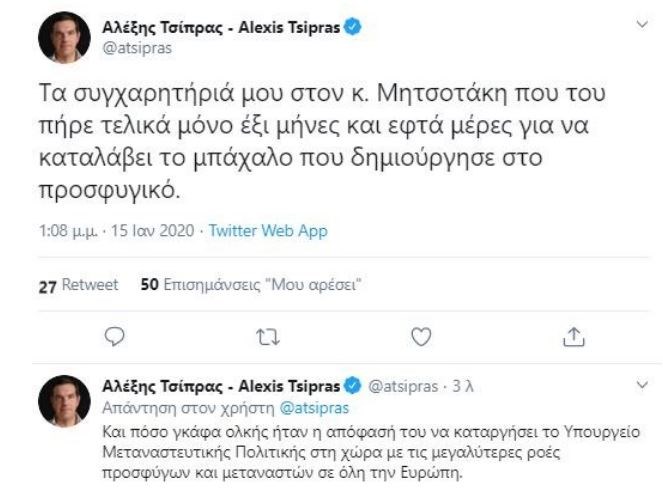Click the verified badge on main tweet
This screenshot has width=663, height=494.
[353, 27]
